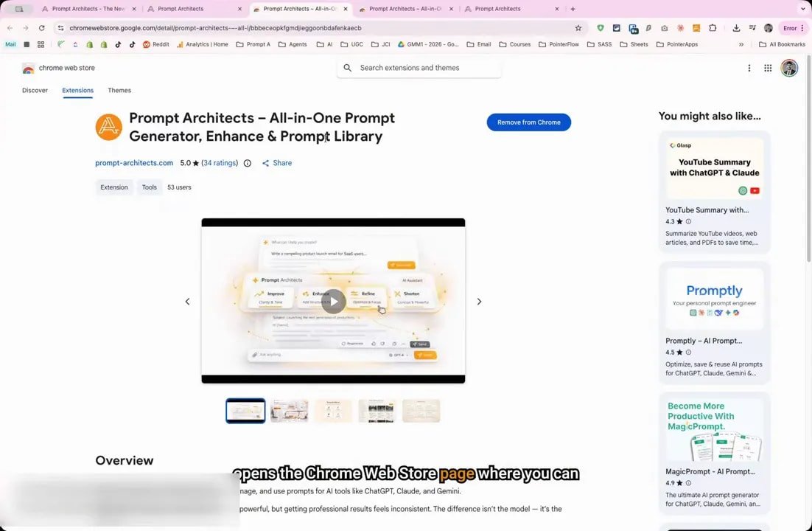The height and width of the screenshot is (531, 812).
Task: Open new tab with plus button
Action: (x=573, y=9)
